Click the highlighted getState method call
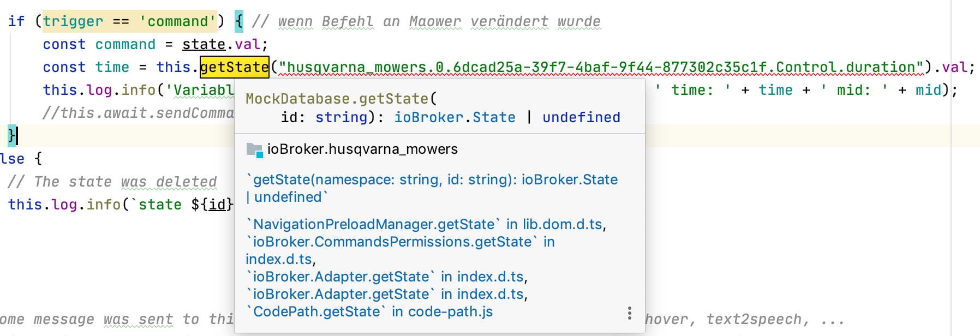This screenshot has height=336, width=980. 234,67
